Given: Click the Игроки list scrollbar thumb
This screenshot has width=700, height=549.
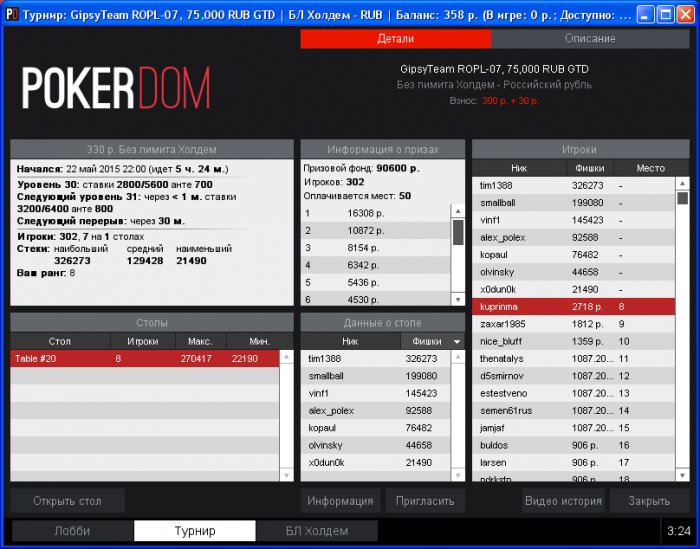Looking at the screenshot, I should (682, 198).
